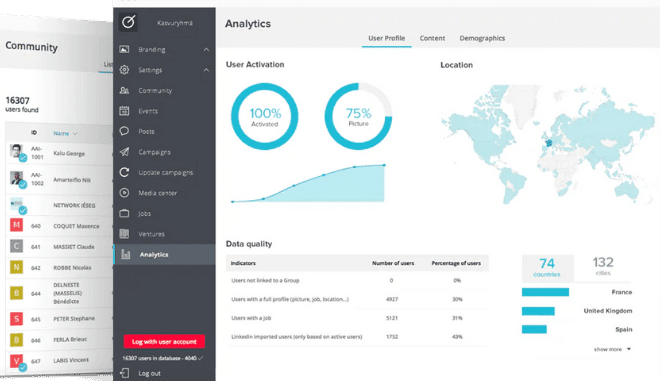This screenshot has width=661, height=381.
Task: Click the 100% Activated ring chart
Action: pos(265,116)
